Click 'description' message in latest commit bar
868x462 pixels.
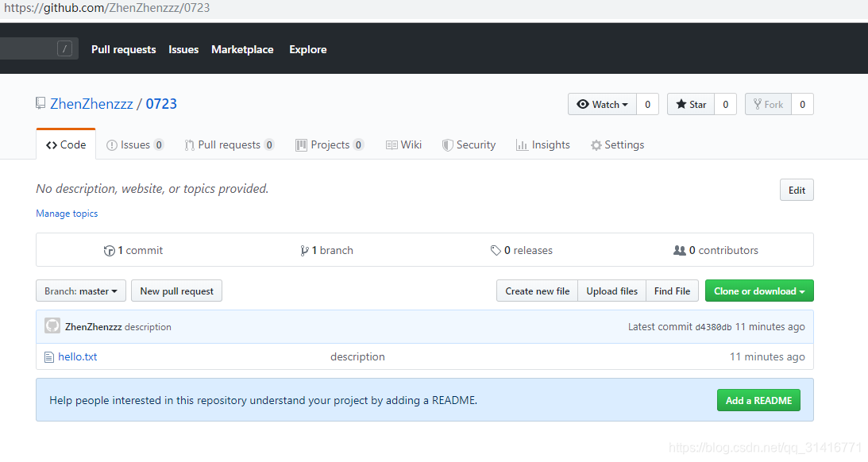click(148, 327)
